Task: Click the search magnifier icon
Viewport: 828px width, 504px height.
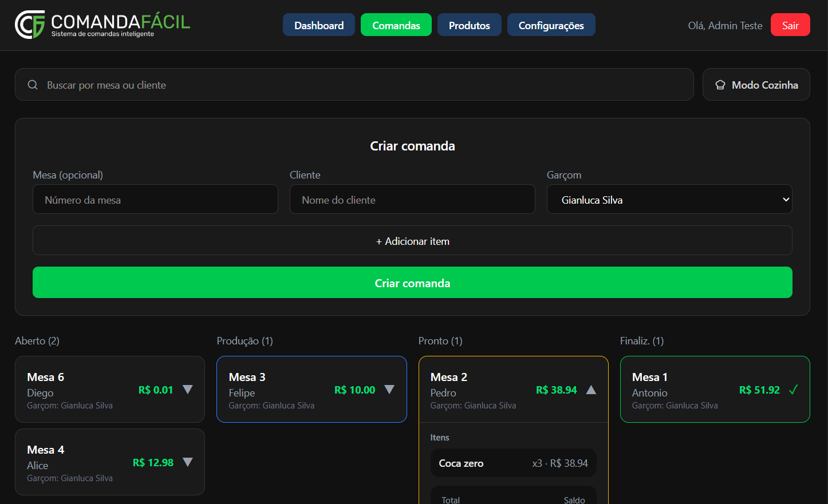Action: pyautogui.click(x=33, y=85)
